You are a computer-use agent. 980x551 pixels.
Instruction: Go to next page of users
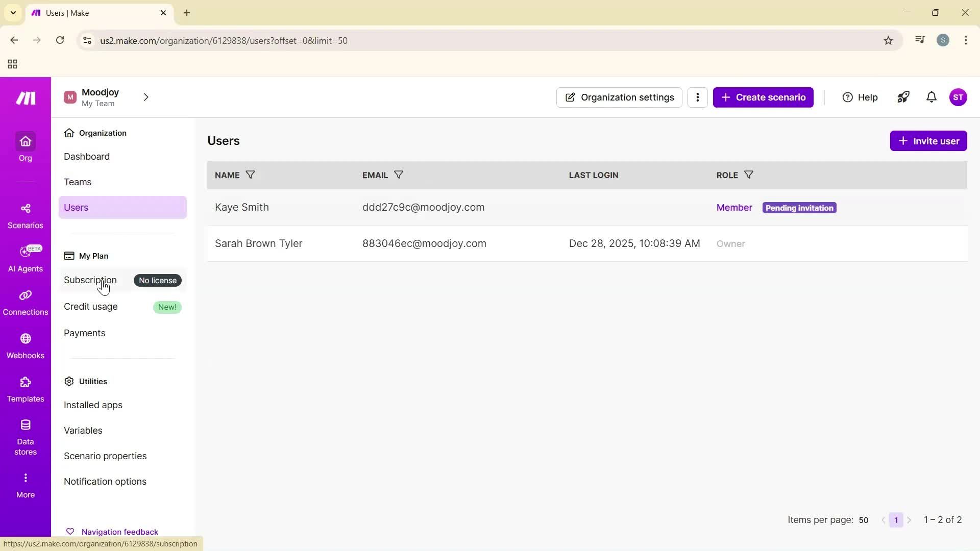click(x=910, y=520)
